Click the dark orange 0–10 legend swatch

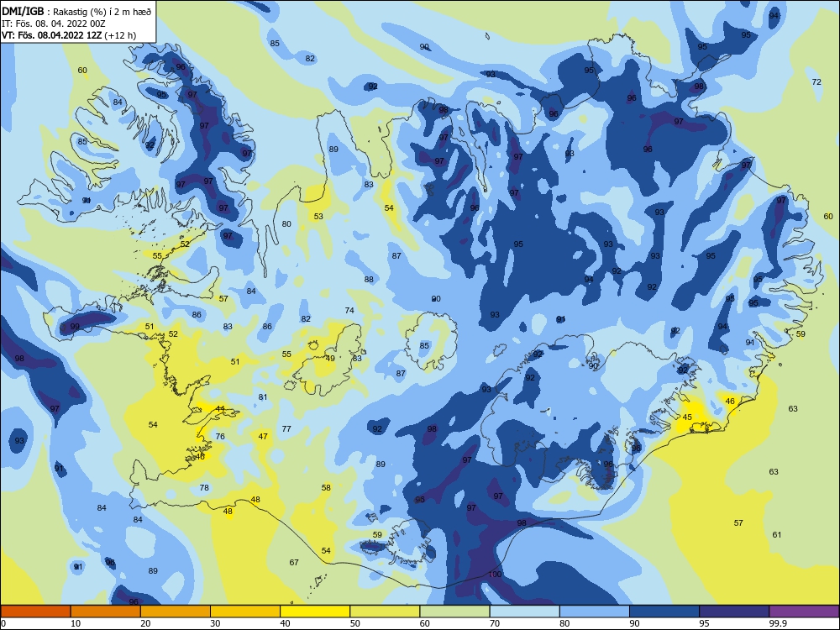(x=35, y=612)
